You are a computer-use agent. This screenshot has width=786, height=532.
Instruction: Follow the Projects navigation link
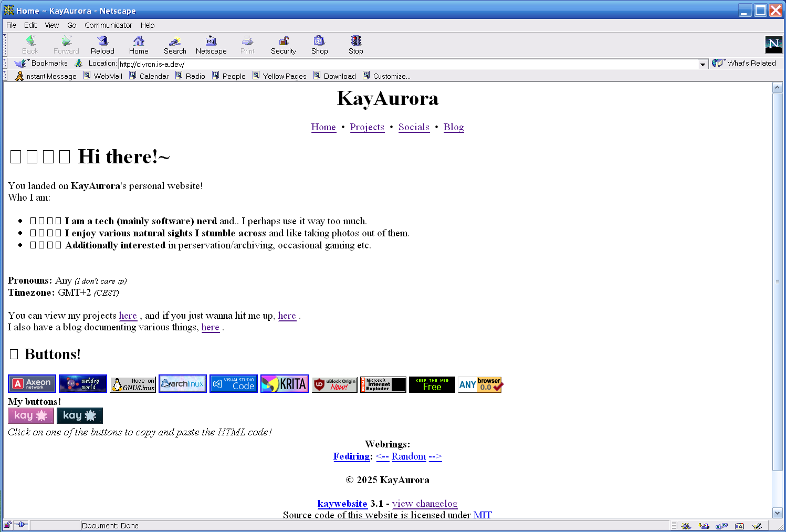click(367, 127)
